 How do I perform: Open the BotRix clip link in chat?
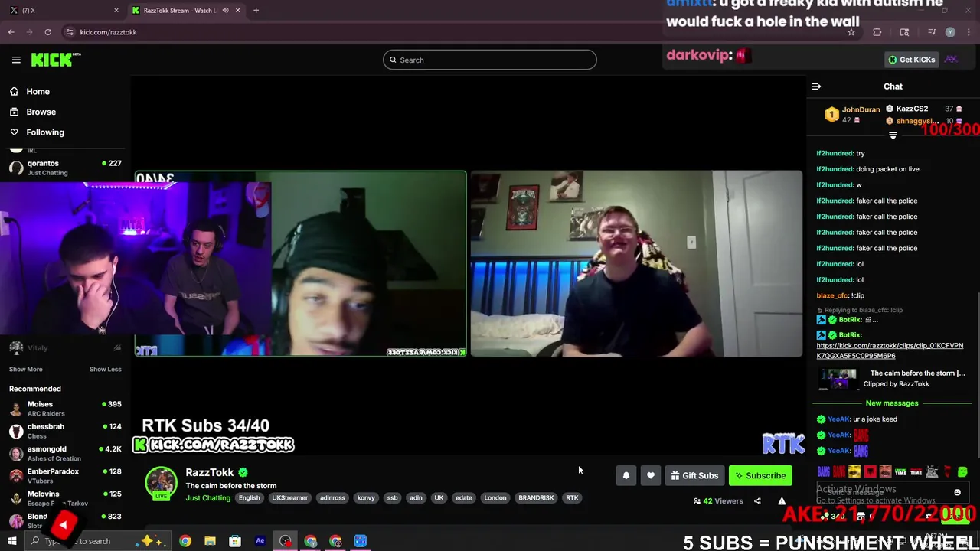(x=890, y=350)
